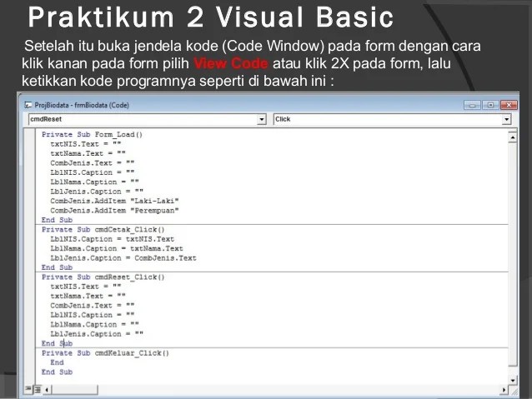This screenshot has width=532, height=399.
Task: Open the cmdReset object dropdown arrow
Action: [x=261, y=119]
